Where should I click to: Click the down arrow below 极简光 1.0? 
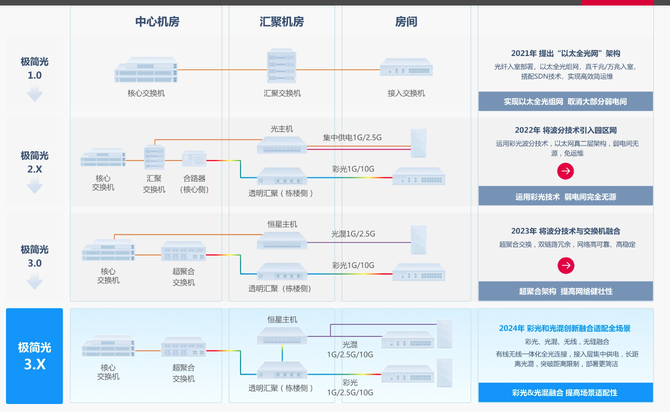point(35,94)
